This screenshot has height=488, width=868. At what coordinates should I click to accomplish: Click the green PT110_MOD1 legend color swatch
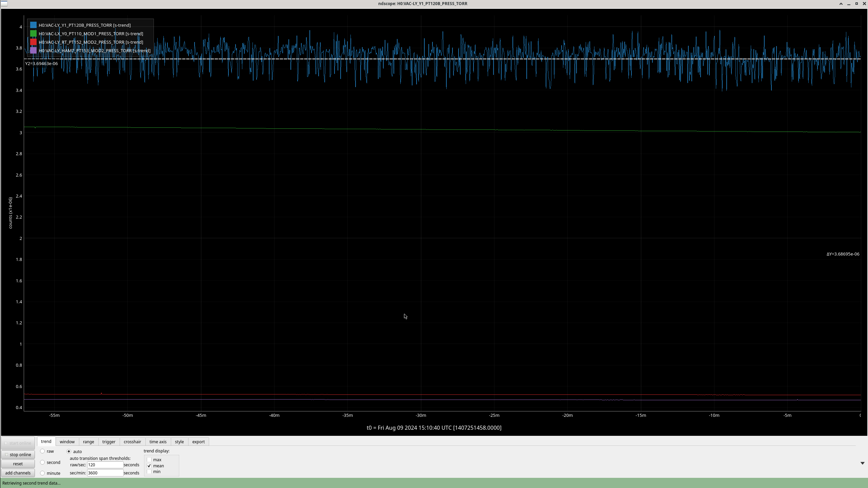(x=33, y=34)
